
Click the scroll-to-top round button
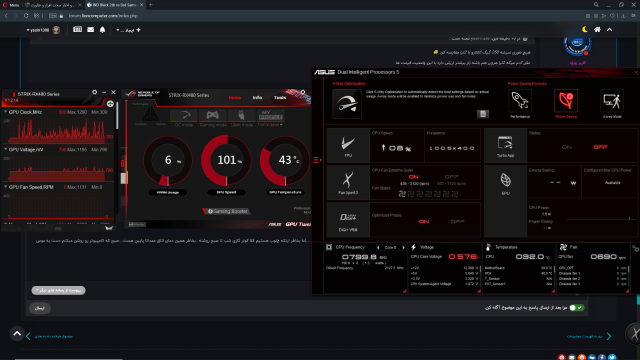[17, 333]
